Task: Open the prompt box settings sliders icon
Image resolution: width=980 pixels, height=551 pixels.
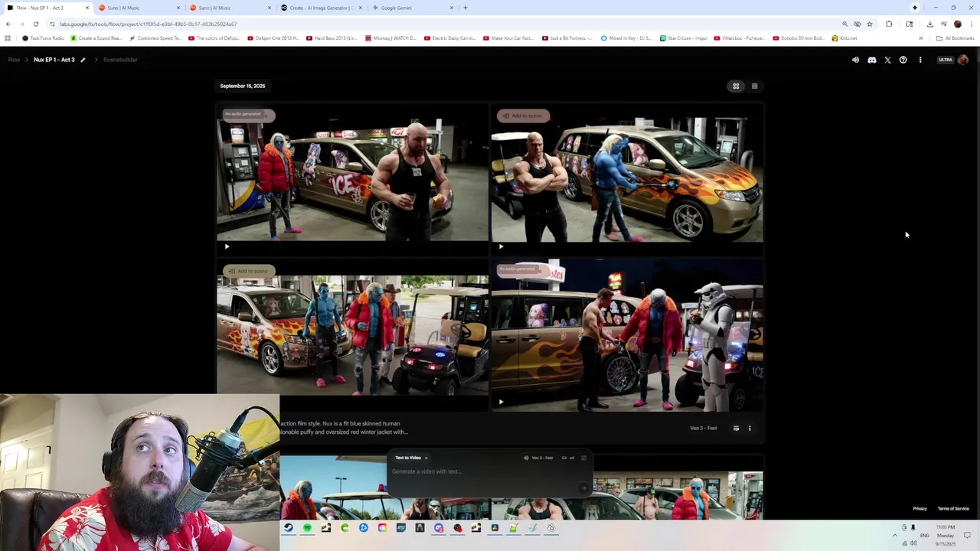Action: point(583,458)
